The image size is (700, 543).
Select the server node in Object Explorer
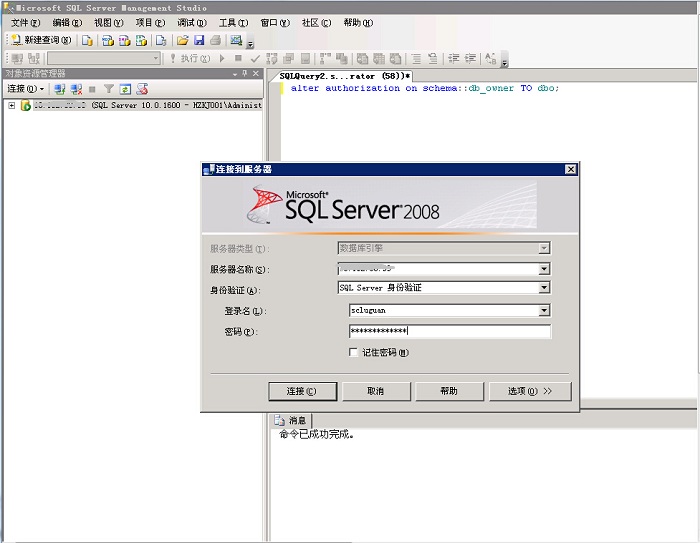pyautogui.click(x=147, y=105)
